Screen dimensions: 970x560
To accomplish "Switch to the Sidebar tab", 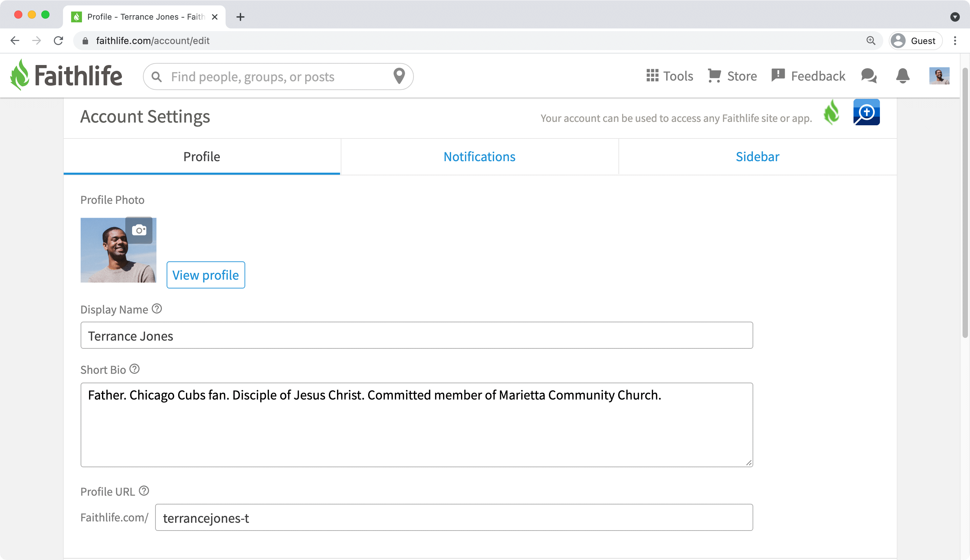I will pos(757,157).
